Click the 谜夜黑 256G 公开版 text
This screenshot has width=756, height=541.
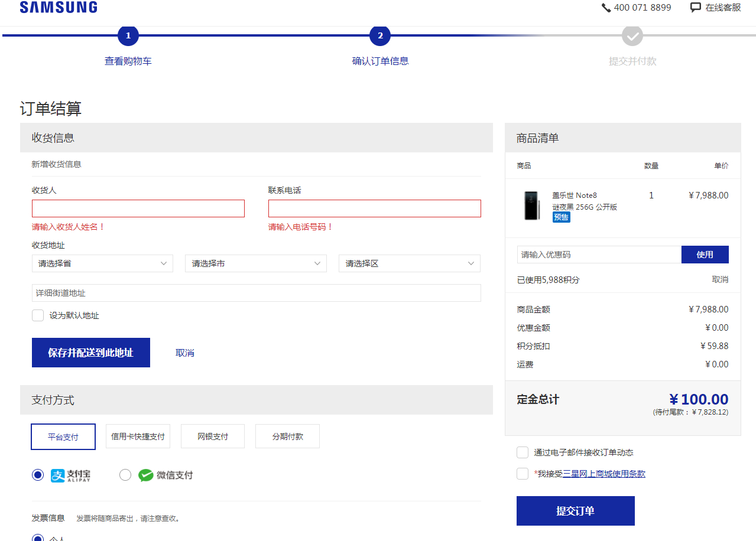(x=585, y=207)
